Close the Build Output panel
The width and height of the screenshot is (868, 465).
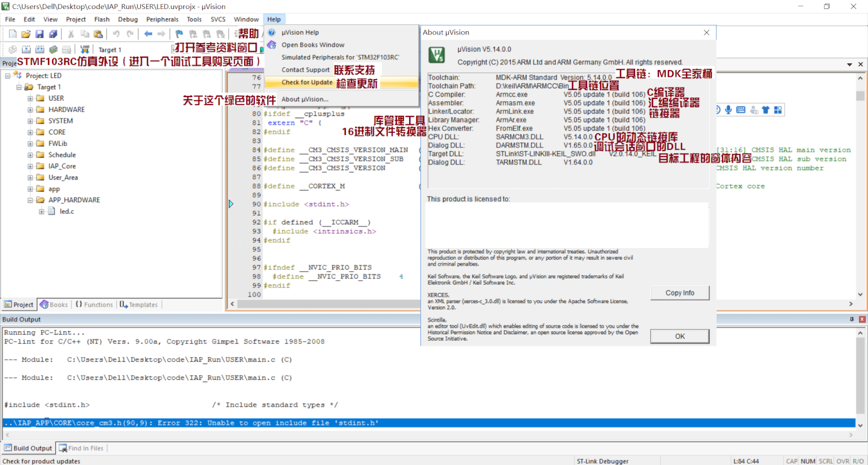[862, 319]
